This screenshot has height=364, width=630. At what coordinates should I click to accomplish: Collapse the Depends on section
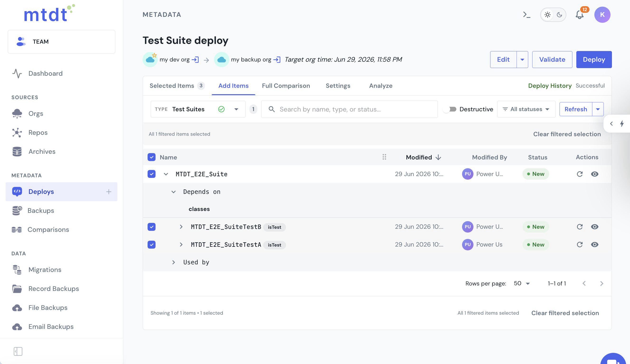[x=173, y=192]
